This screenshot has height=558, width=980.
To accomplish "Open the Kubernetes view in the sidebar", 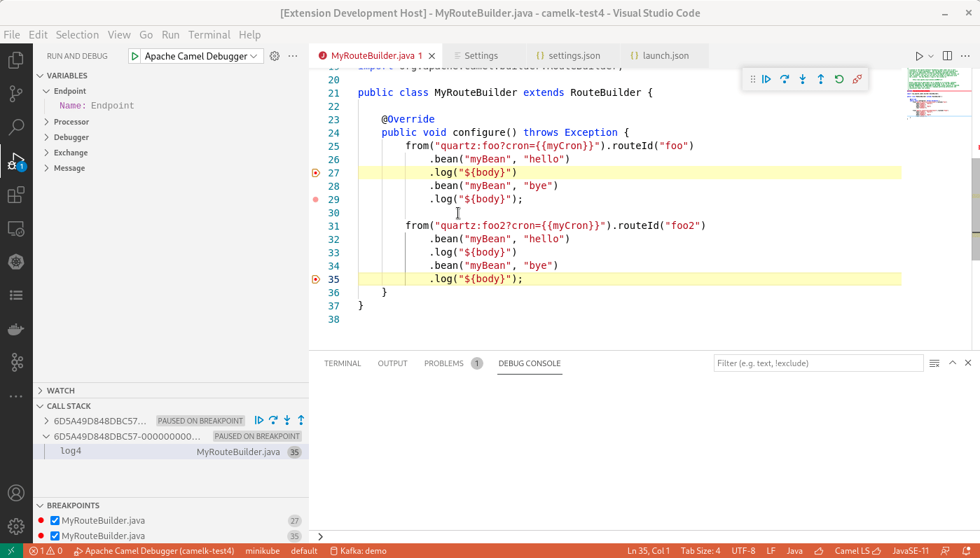I will pos(15,261).
